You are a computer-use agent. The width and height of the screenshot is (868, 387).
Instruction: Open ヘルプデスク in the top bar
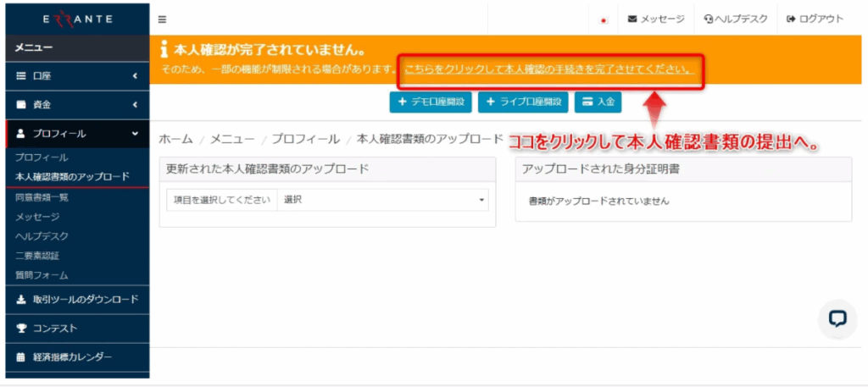[736, 19]
